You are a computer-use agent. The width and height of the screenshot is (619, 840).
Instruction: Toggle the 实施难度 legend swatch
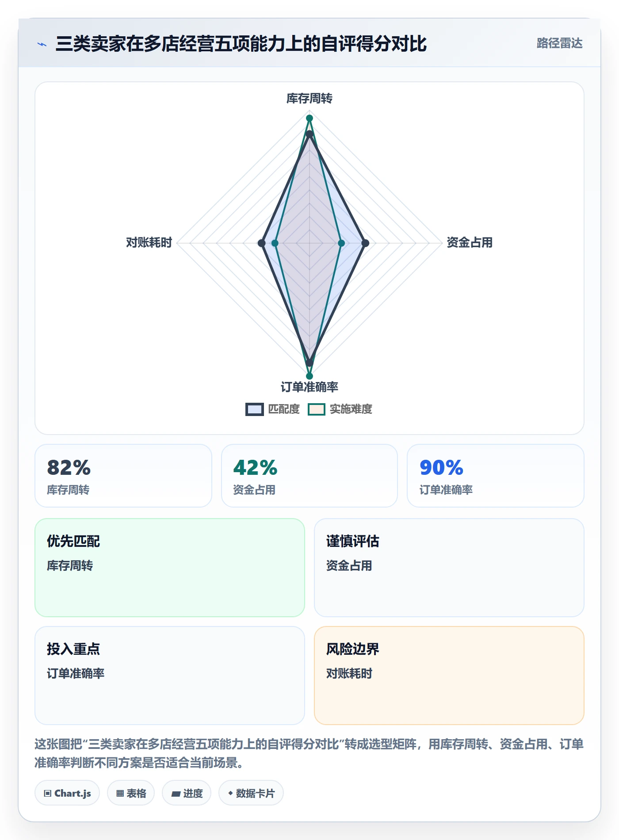tap(317, 409)
